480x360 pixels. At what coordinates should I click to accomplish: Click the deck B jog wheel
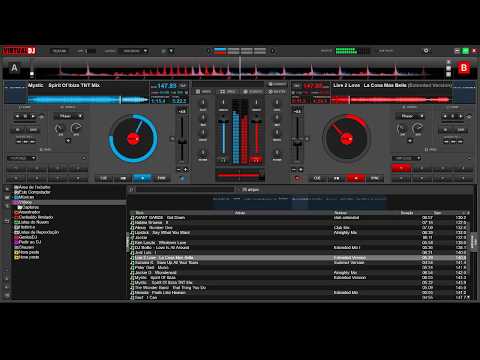346,138
